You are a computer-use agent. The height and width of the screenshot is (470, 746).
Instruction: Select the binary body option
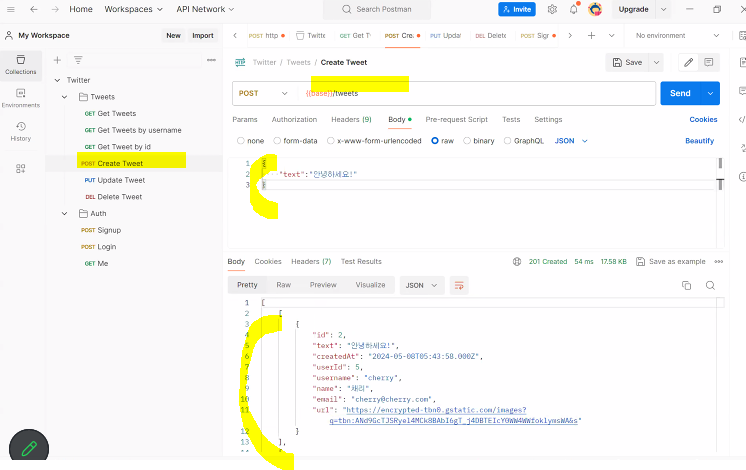click(467, 141)
